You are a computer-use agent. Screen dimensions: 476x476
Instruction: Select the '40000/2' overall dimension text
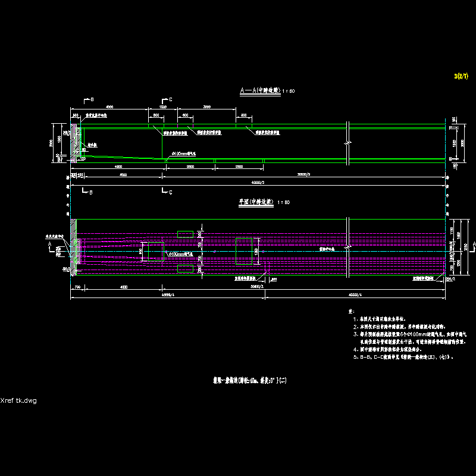pos(258,183)
